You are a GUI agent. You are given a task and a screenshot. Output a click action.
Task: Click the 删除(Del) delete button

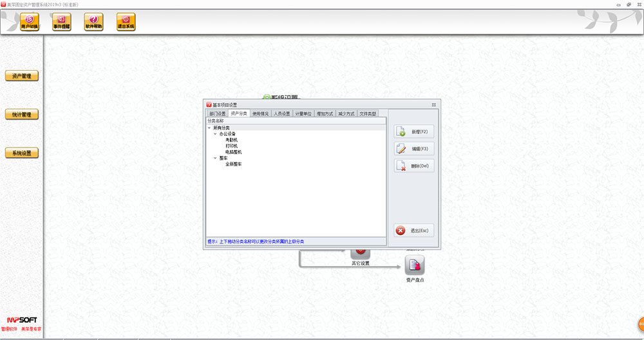click(x=414, y=166)
